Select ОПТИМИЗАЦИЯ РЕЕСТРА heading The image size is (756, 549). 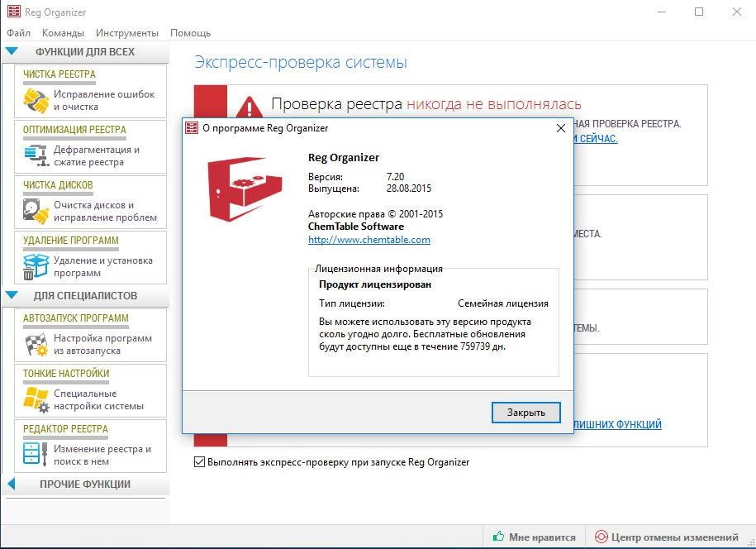pos(74,130)
